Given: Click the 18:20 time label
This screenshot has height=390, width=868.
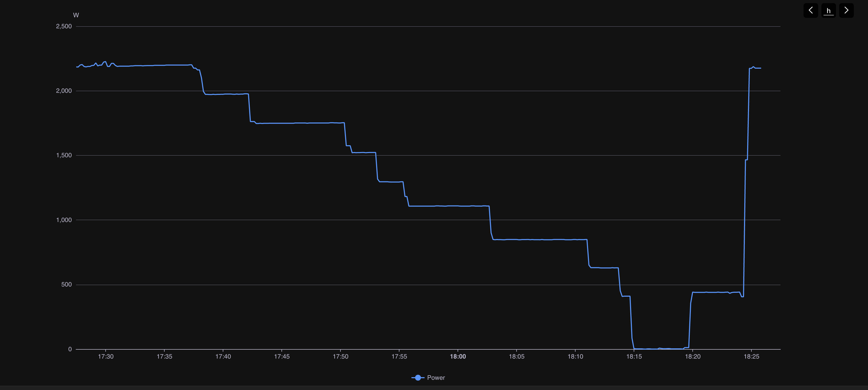Looking at the screenshot, I should 693,357.
